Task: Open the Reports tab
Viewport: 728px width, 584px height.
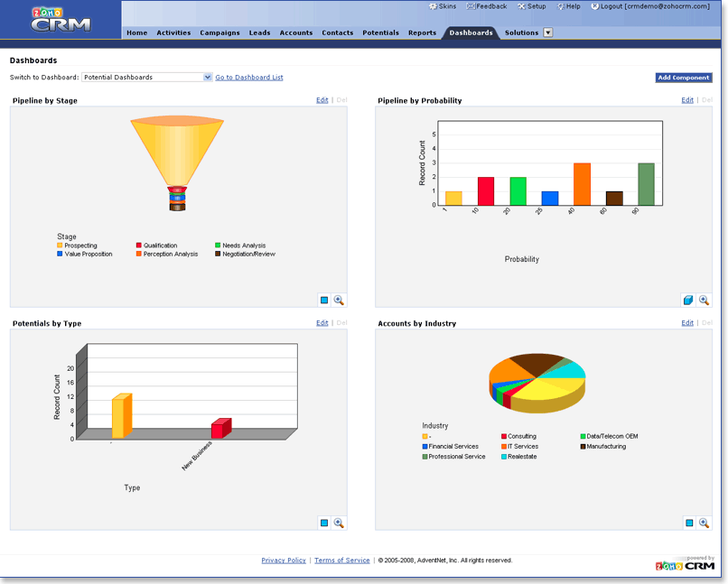Action: tap(422, 32)
